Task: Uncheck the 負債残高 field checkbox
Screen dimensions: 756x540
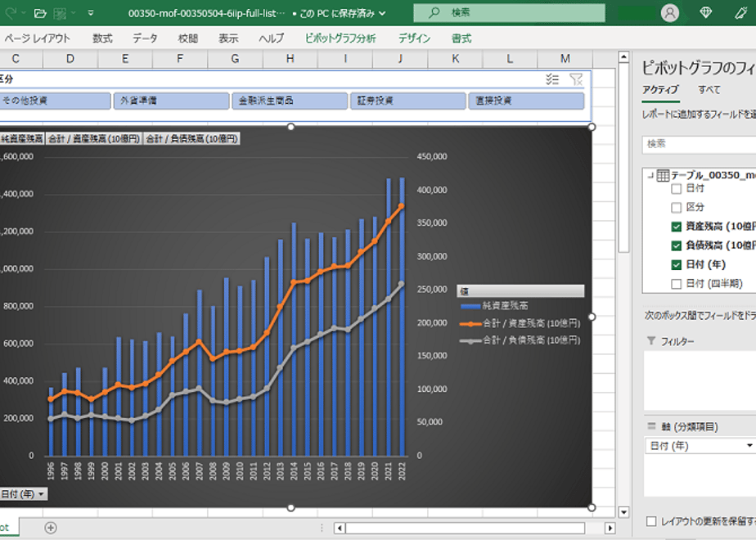Action: pyautogui.click(x=677, y=245)
